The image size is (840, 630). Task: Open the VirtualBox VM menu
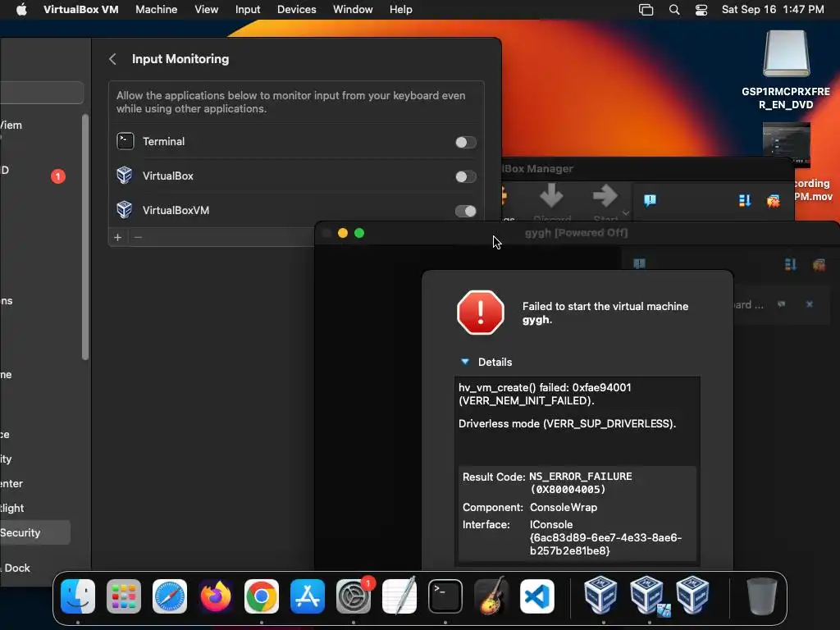pos(81,10)
